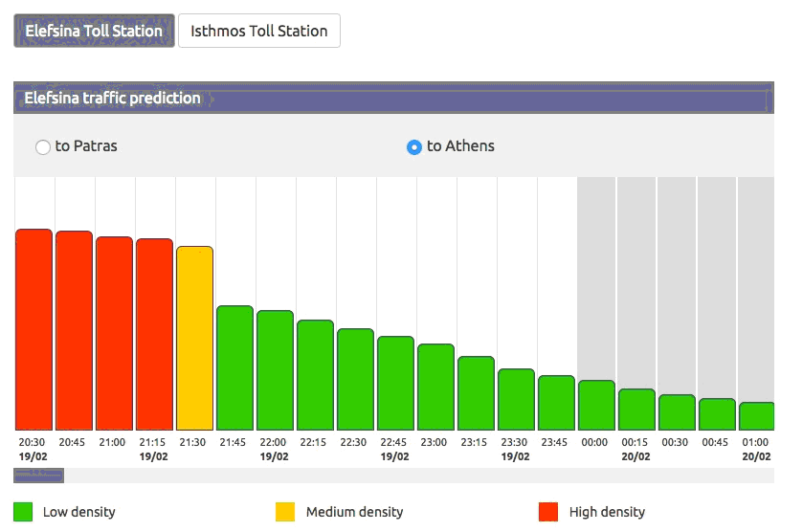Click the green 21:45 traffic bar
Screen dimensions: 803x532
(234, 368)
